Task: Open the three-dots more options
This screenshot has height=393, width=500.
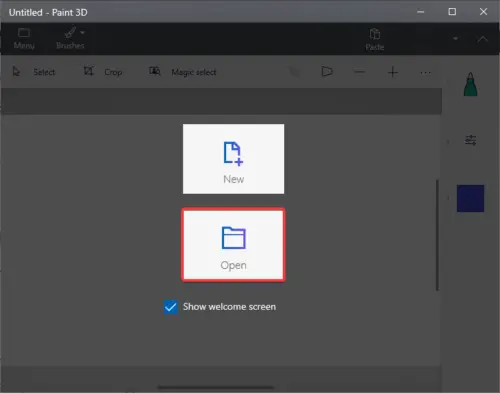Action: pyautogui.click(x=425, y=72)
